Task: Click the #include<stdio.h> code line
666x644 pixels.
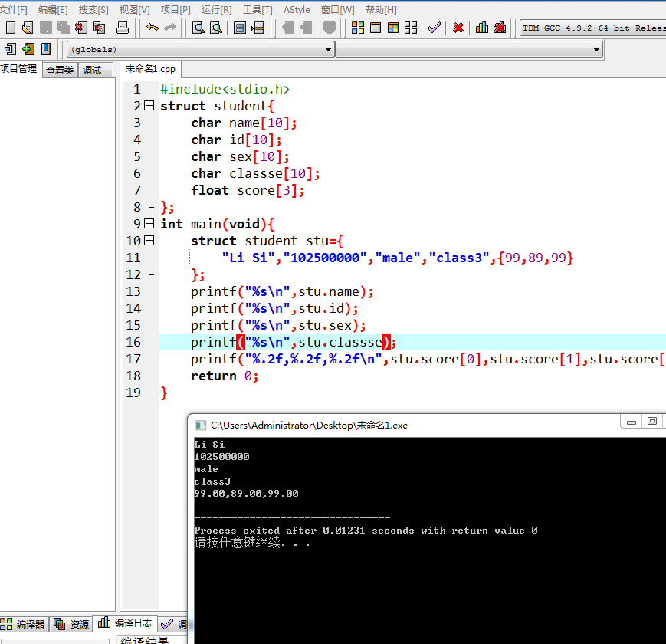Action: coord(225,89)
